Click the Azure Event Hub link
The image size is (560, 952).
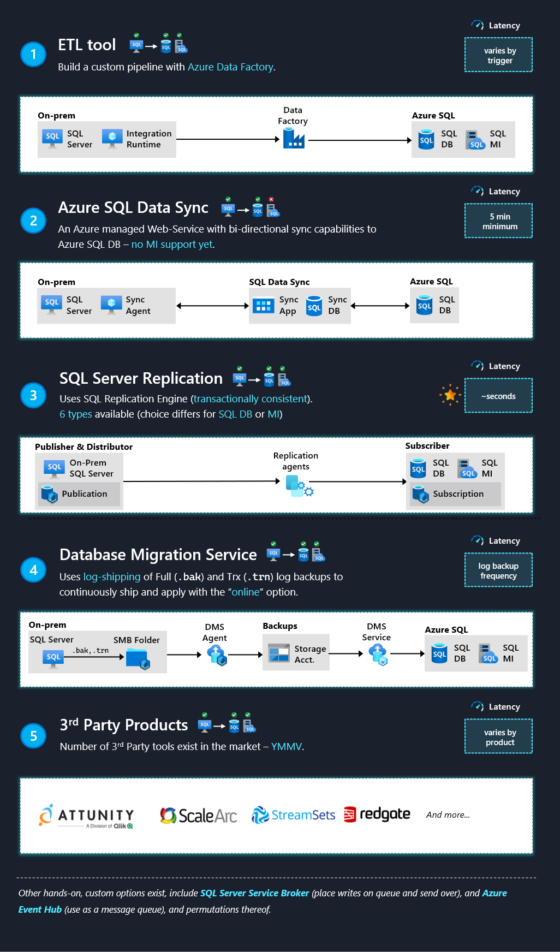(x=263, y=901)
